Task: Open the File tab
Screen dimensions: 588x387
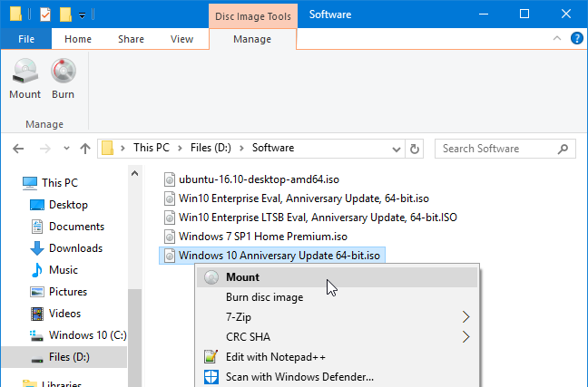Action: pyautogui.click(x=26, y=39)
